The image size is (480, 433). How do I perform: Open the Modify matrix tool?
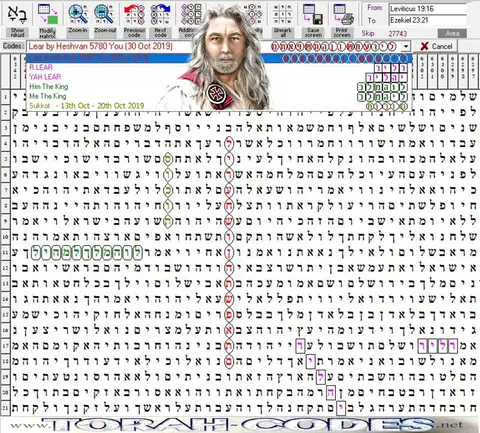coord(47,19)
